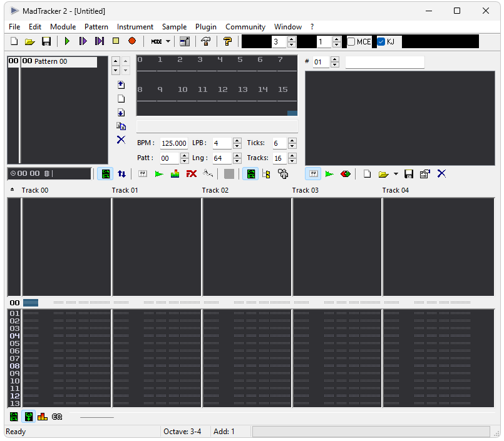Click the Track 02 header

pyautogui.click(x=215, y=190)
